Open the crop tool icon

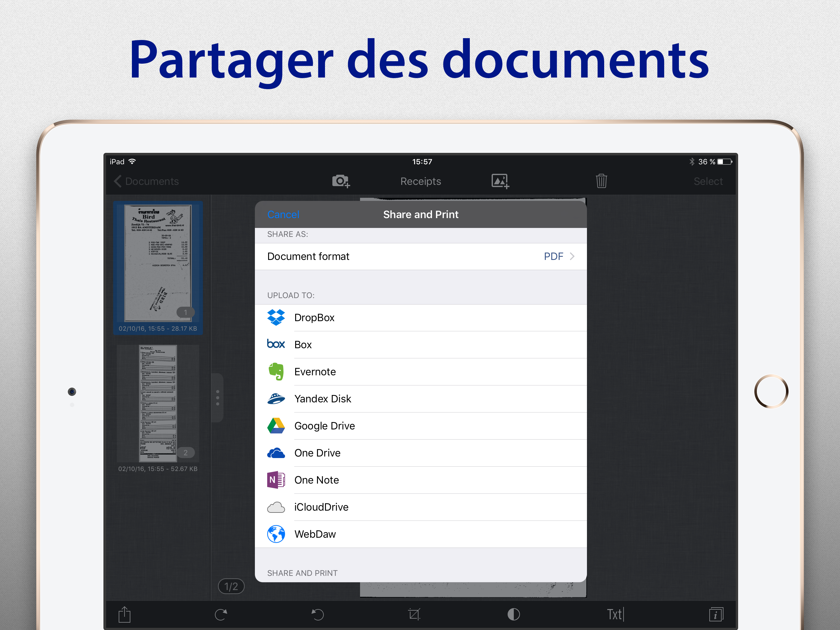pyautogui.click(x=414, y=614)
